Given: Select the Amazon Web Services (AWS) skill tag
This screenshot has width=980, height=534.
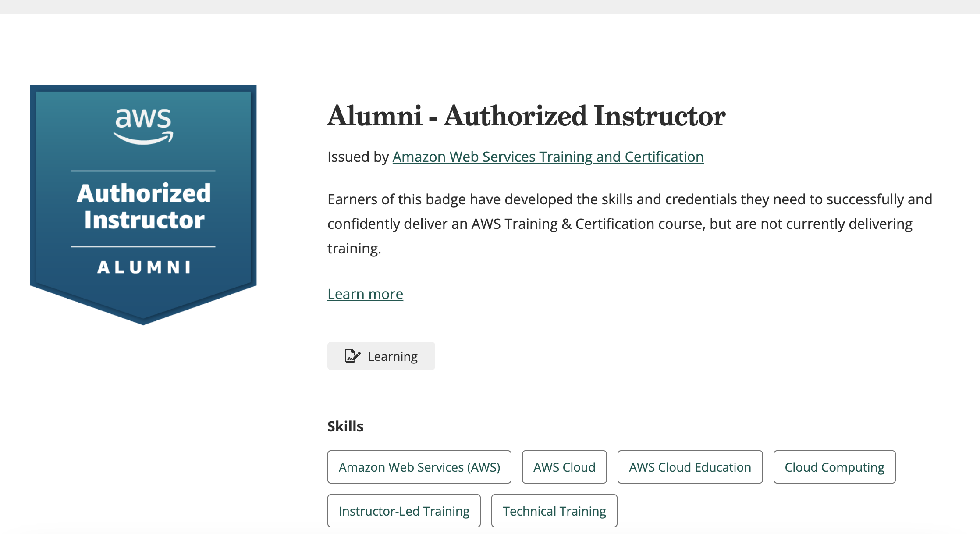Looking at the screenshot, I should coord(419,467).
